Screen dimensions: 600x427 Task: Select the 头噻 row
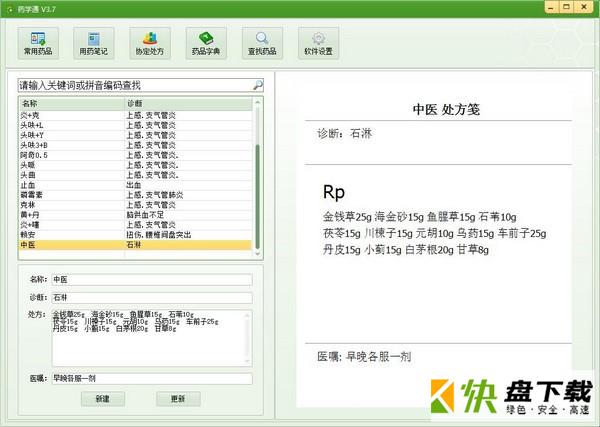coord(136,165)
